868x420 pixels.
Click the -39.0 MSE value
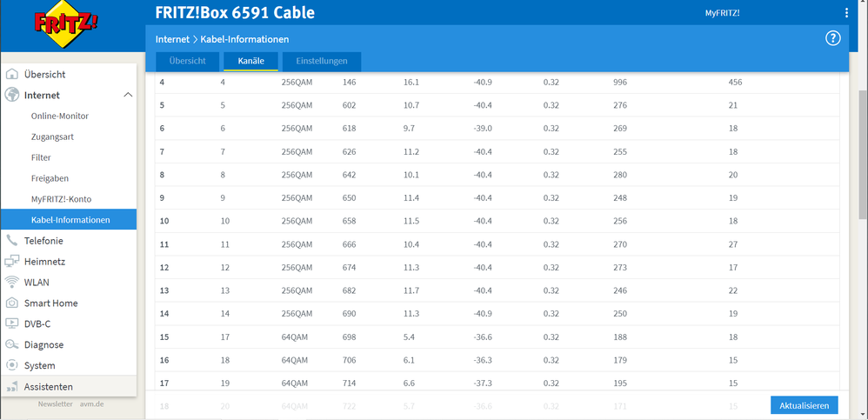pos(484,129)
